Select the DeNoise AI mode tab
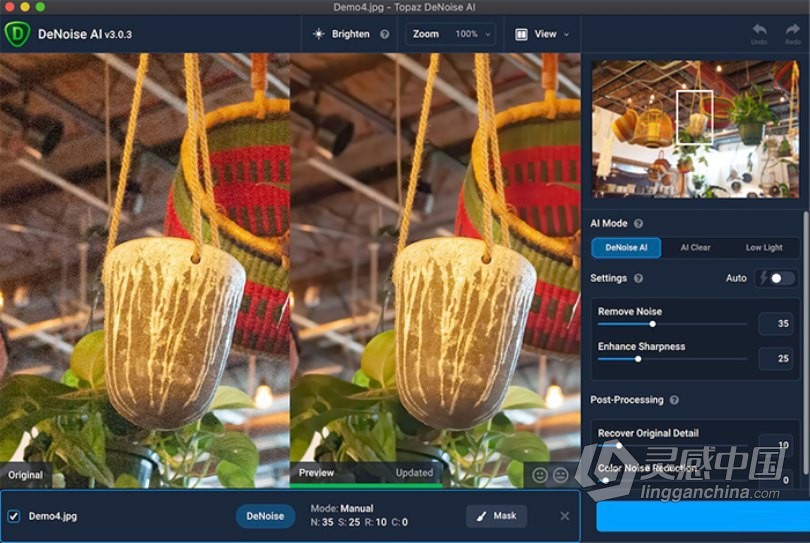810x543 pixels. click(x=626, y=247)
